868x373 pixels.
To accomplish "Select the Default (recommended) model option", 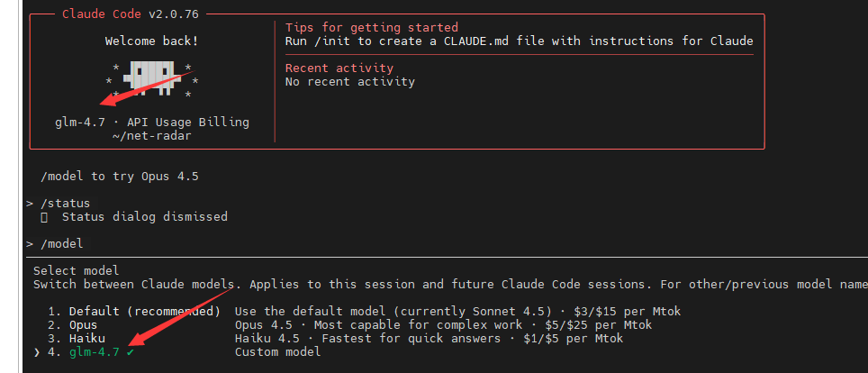I will click(x=144, y=311).
